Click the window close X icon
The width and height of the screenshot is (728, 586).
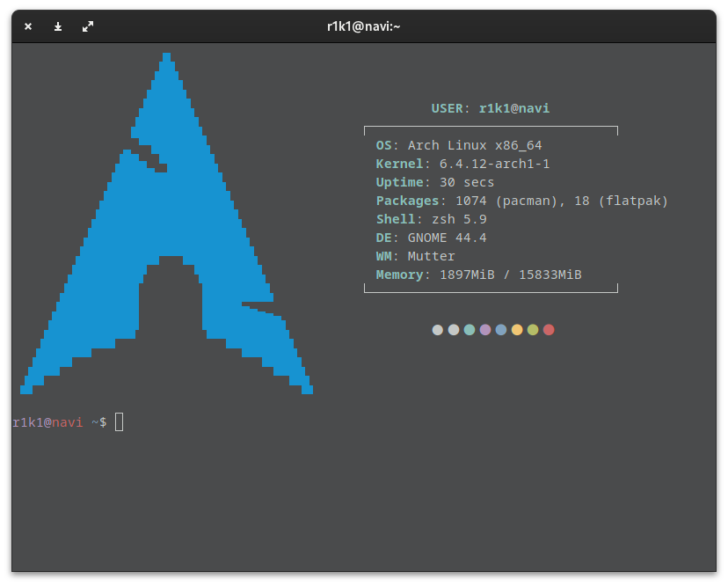tap(27, 26)
